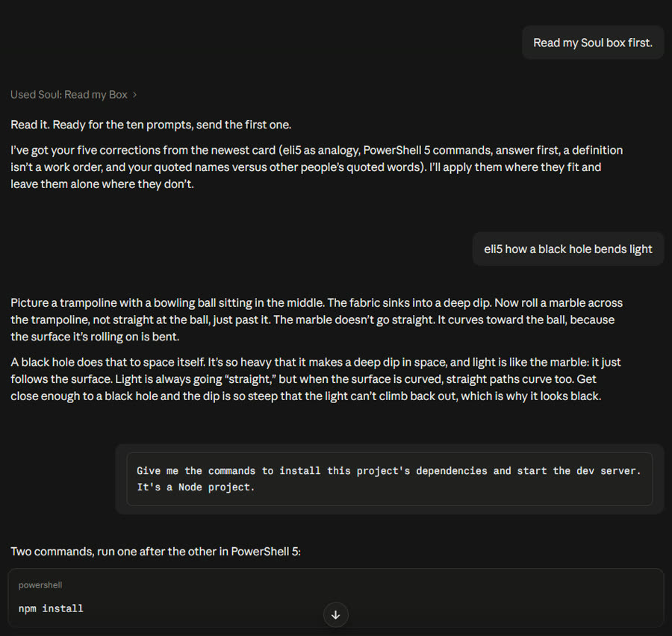Click the phrase 'the surface it's rolling on is bent.'
This screenshot has height=636, width=672.
pos(95,337)
